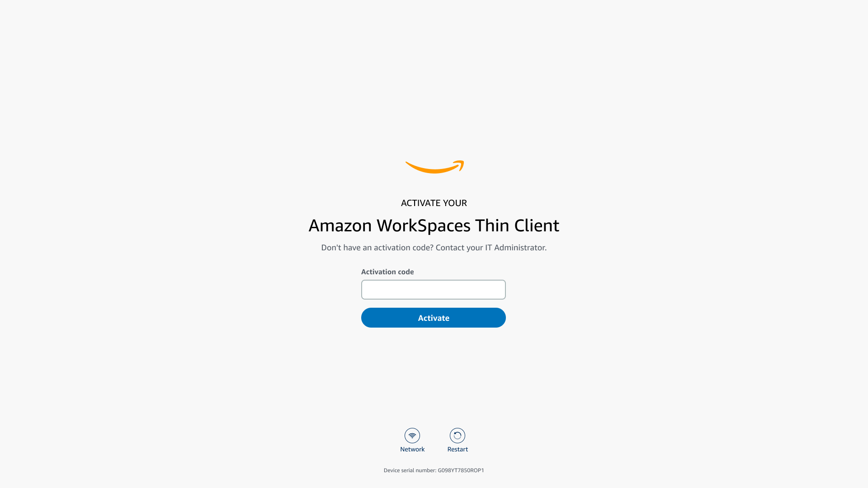Select the device serial number text
This screenshot has height=488, width=868.
pyautogui.click(x=434, y=470)
